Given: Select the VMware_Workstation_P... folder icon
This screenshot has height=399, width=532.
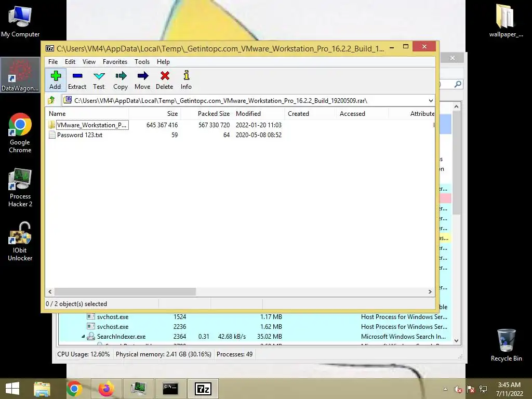Looking at the screenshot, I should [x=51, y=125].
